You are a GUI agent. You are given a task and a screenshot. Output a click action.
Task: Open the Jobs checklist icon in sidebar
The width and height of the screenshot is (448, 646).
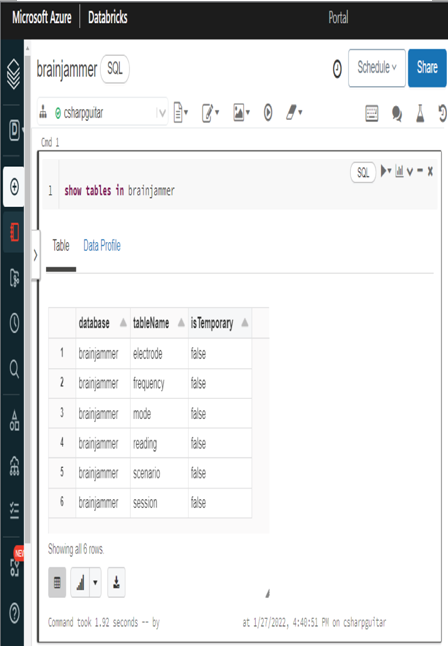click(x=14, y=510)
